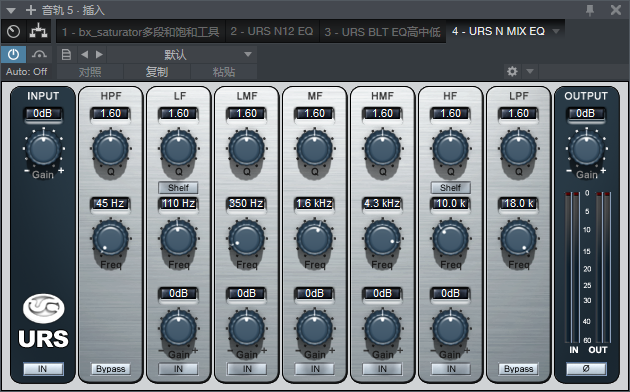Toggle the LF band IN button
Screen dimensions: 630x392
(178, 369)
